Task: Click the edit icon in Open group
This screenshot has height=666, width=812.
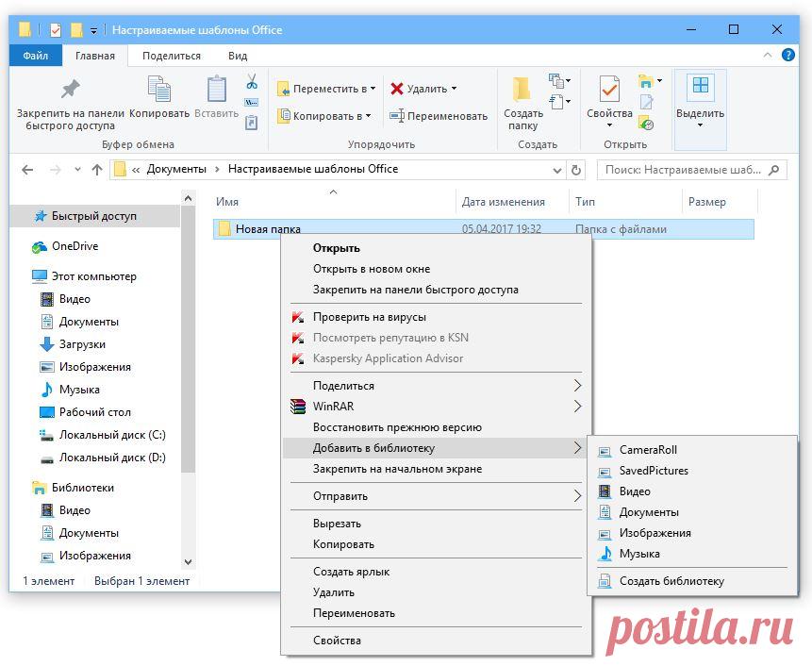Action: 646,102
